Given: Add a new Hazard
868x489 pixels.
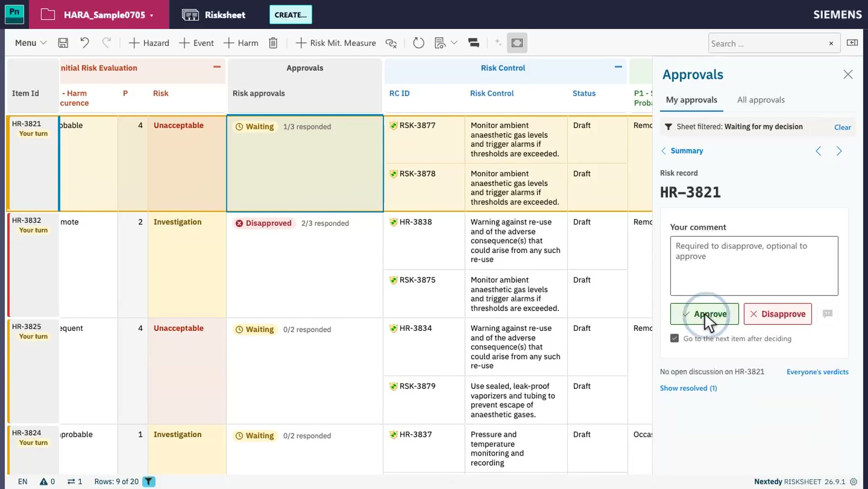Looking at the screenshot, I should 149,43.
